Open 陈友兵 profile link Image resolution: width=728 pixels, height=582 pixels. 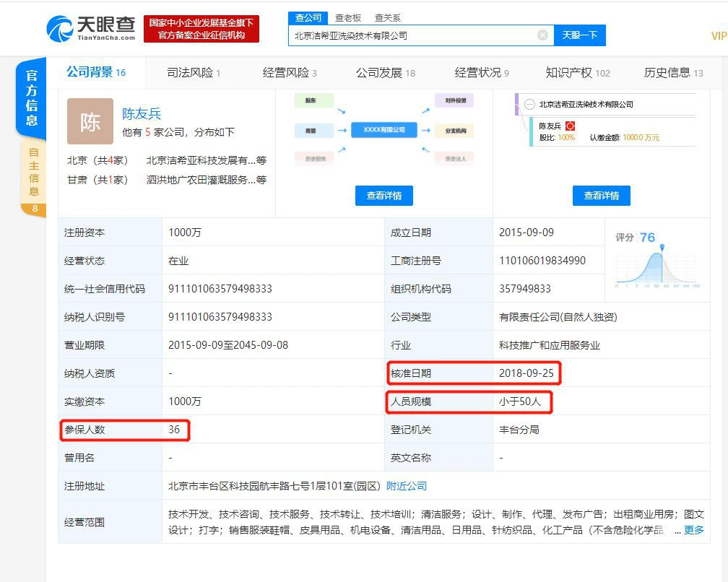coord(142,113)
